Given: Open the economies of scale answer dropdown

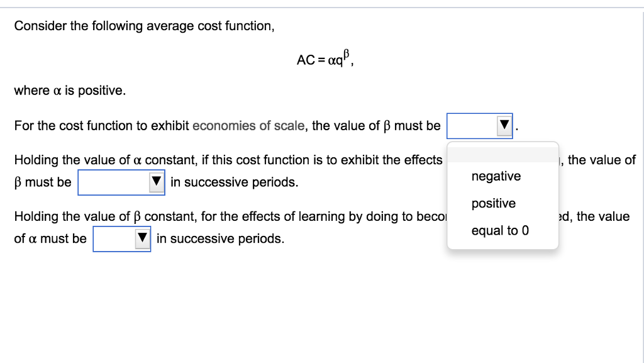Looking at the screenshot, I should (x=480, y=125).
